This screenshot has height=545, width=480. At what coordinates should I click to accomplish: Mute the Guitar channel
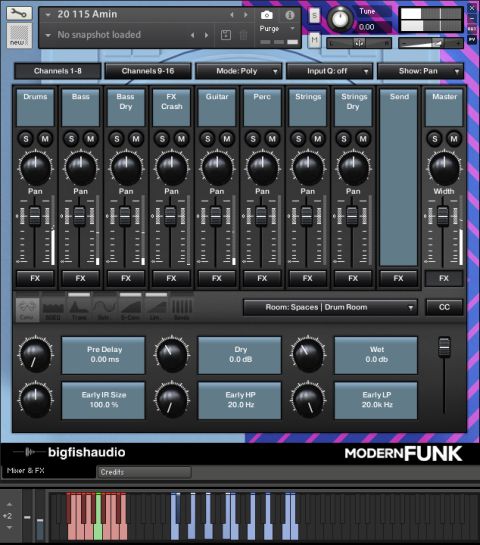(227, 139)
